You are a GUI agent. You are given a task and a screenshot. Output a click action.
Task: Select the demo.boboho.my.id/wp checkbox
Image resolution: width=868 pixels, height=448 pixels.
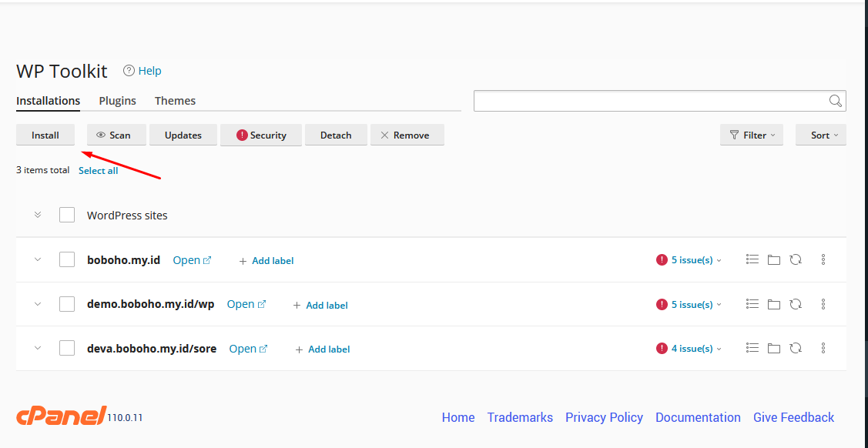[67, 303]
